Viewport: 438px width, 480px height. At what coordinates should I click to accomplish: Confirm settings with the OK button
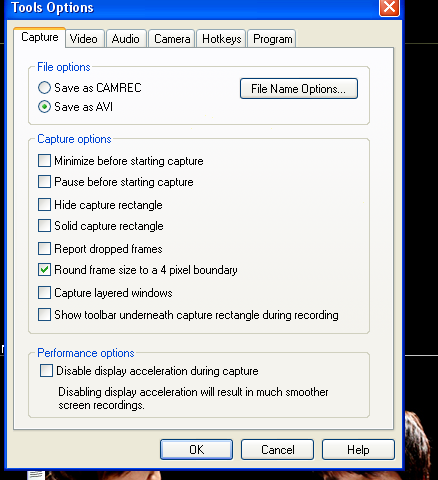pos(196,450)
